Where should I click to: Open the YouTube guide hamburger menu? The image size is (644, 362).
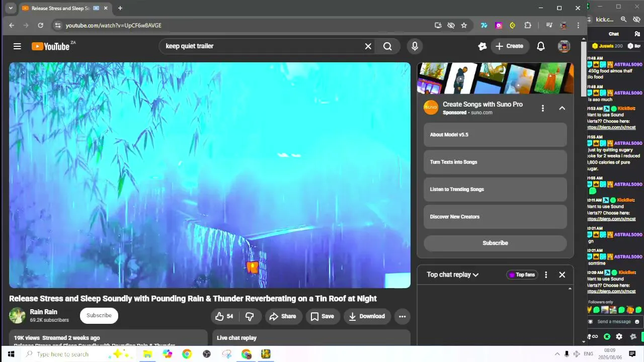point(17,46)
